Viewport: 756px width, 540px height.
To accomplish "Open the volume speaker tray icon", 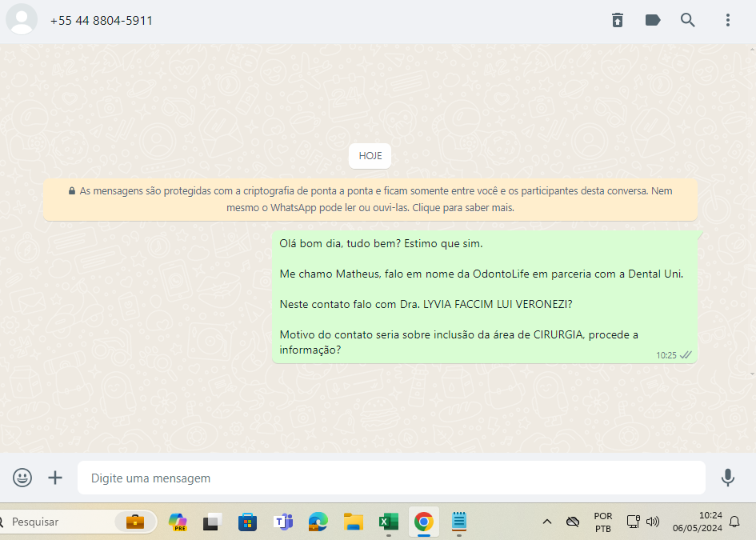I will point(652,522).
